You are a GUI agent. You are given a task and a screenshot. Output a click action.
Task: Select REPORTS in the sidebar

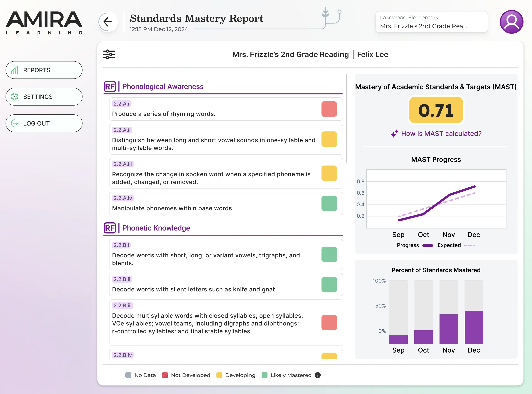click(44, 70)
